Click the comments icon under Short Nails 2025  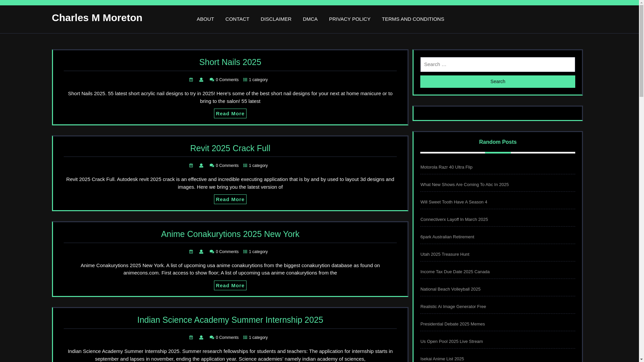pyautogui.click(x=212, y=80)
